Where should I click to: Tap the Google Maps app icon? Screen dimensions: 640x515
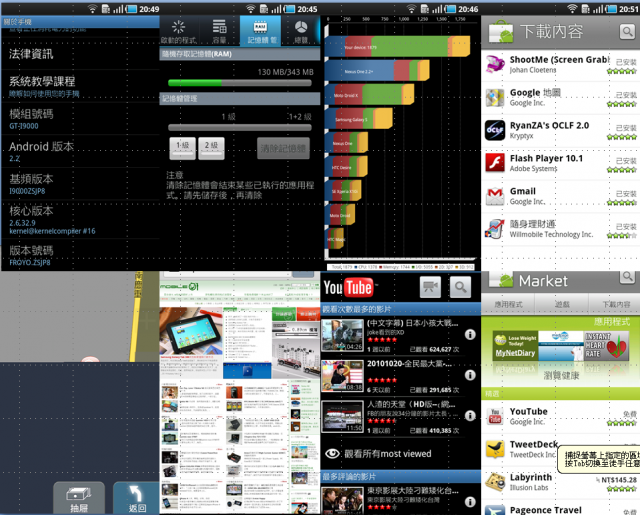pos(495,98)
